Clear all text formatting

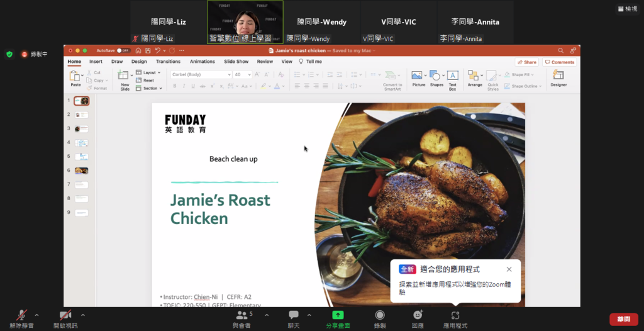tap(281, 74)
